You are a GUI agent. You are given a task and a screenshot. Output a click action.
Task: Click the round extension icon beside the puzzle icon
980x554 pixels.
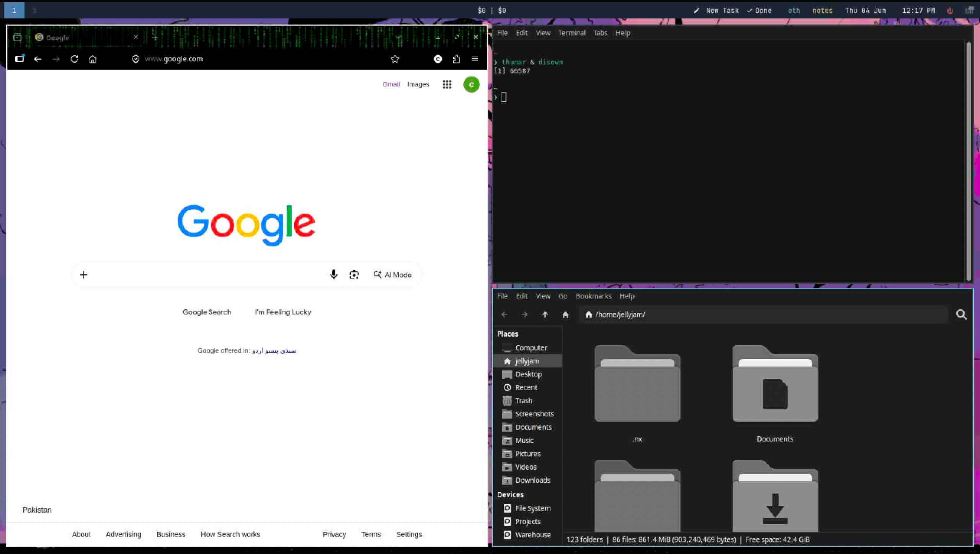pyautogui.click(x=438, y=59)
